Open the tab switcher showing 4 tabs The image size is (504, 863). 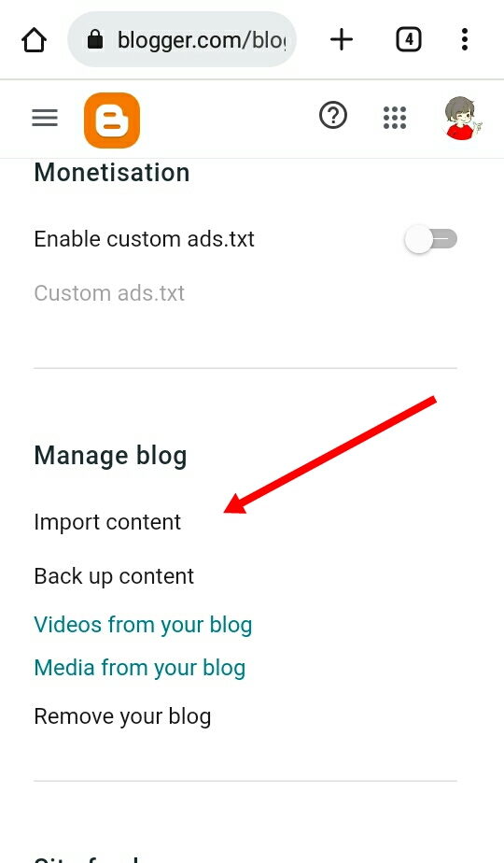coord(408,39)
